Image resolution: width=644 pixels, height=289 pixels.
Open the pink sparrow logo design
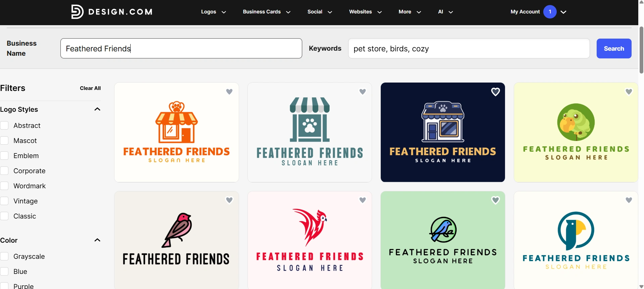tap(177, 240)
